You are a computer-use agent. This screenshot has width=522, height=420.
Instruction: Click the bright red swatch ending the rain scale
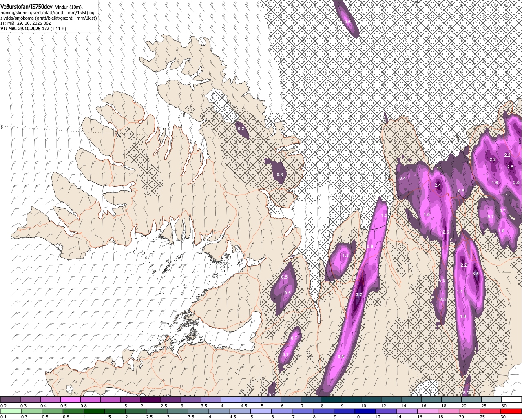coord(512,411)
